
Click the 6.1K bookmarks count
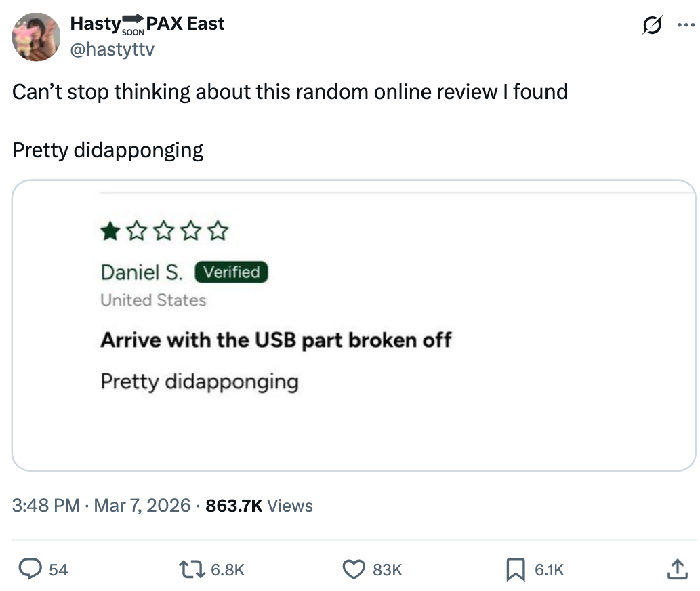[549, 570]
